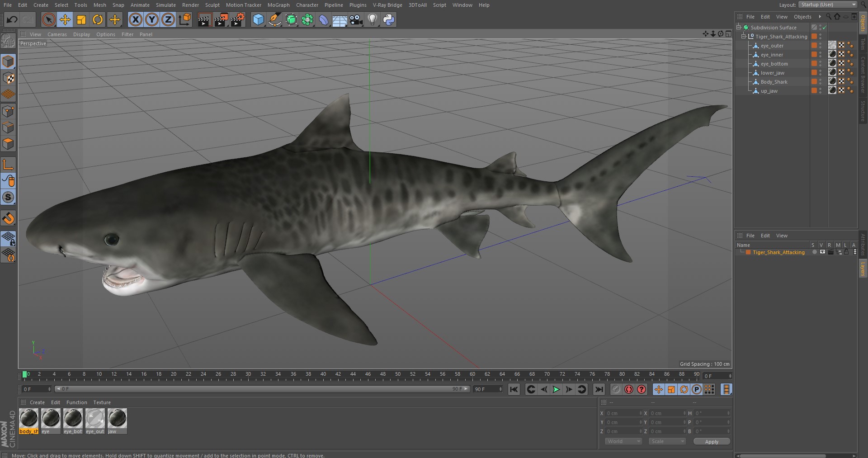The image size is (868, 458).
Task: Add a Cube primitive object
Action: [258, 19]
